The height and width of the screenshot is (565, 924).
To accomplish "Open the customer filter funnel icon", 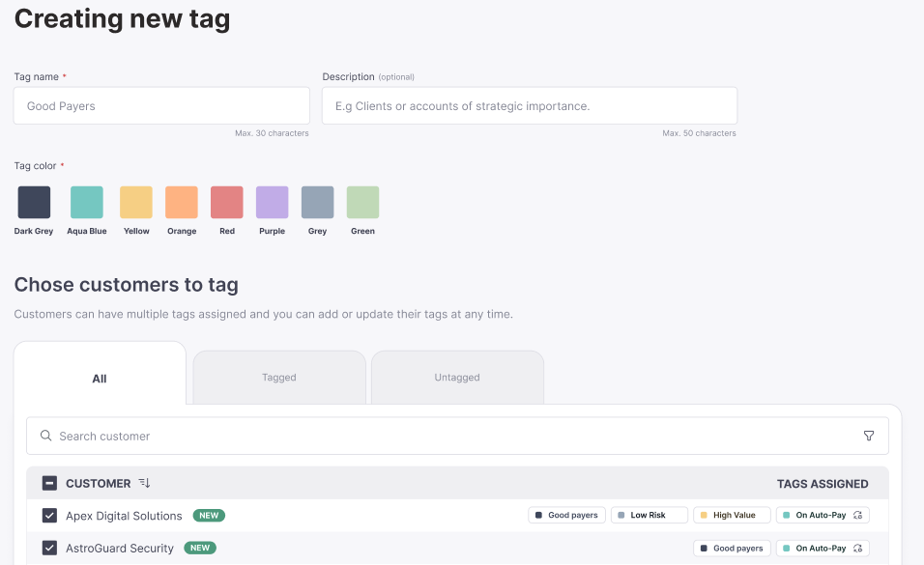I will (869, 436).
